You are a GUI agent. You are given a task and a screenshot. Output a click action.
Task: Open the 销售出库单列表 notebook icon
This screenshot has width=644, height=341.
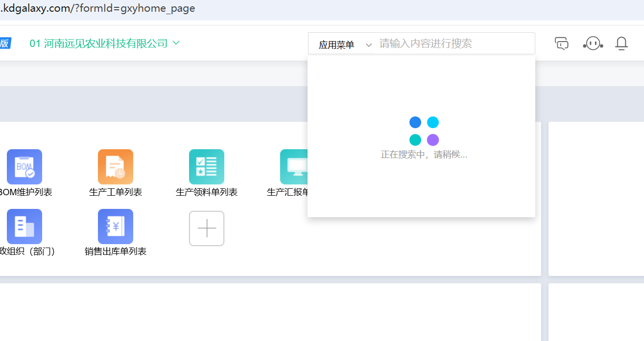coord(115,227)
